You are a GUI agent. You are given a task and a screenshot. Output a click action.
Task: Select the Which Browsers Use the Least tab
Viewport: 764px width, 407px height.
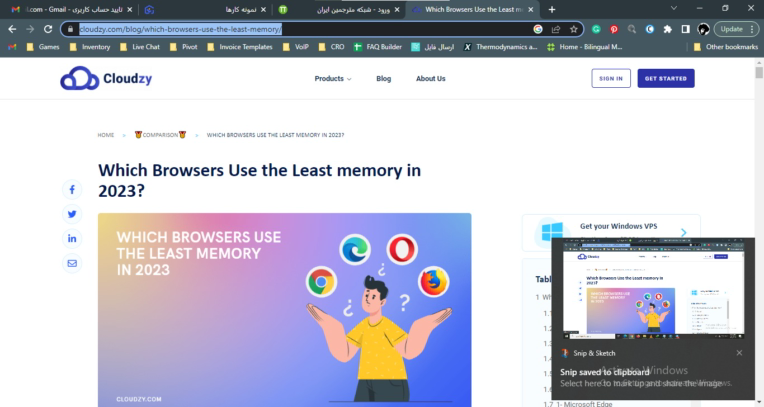473,9
